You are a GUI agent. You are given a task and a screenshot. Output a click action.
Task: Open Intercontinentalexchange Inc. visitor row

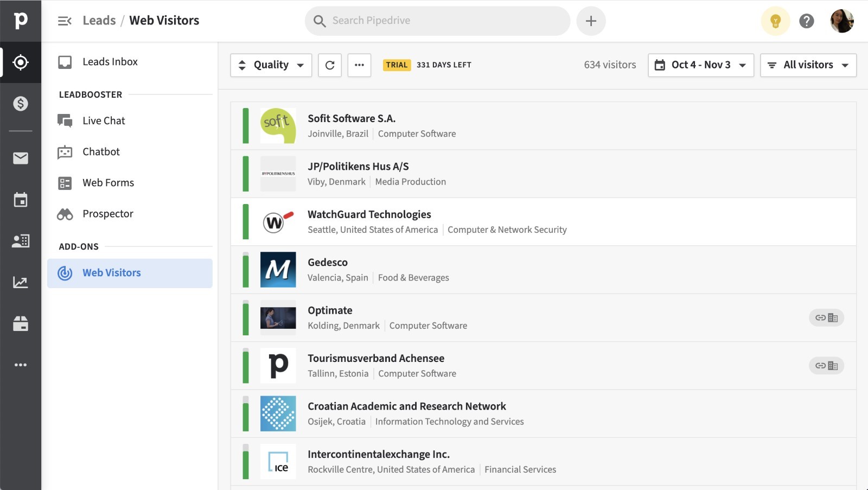coord(543,462)
